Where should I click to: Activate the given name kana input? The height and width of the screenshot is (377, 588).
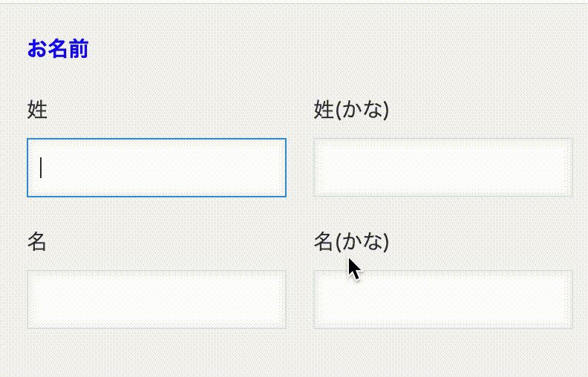pyautogui.click(x=443, y=299)
